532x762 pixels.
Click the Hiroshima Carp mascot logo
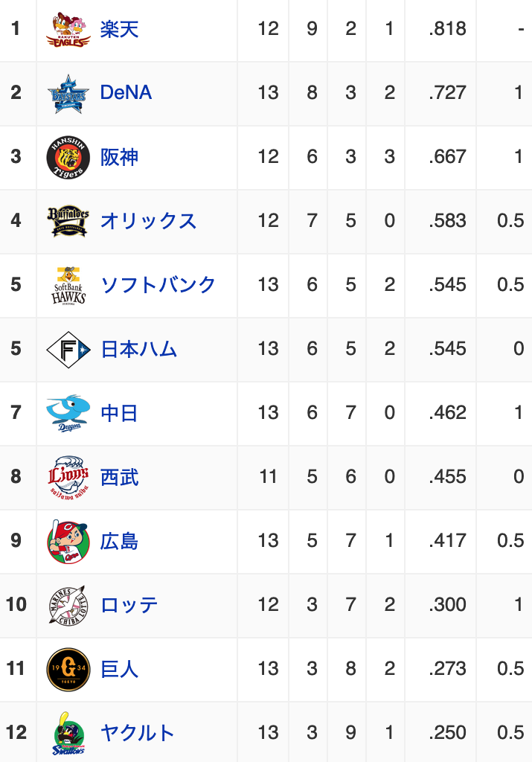[68, 542]
